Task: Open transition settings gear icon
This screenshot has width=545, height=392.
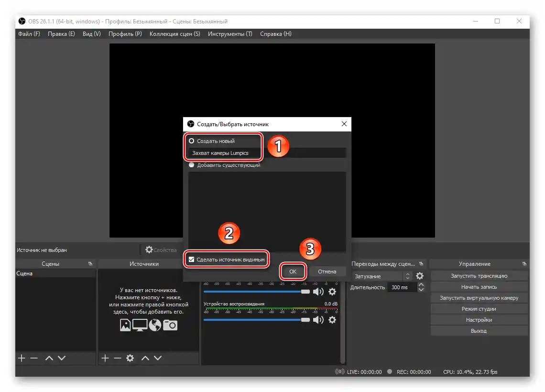Action: 420,276
